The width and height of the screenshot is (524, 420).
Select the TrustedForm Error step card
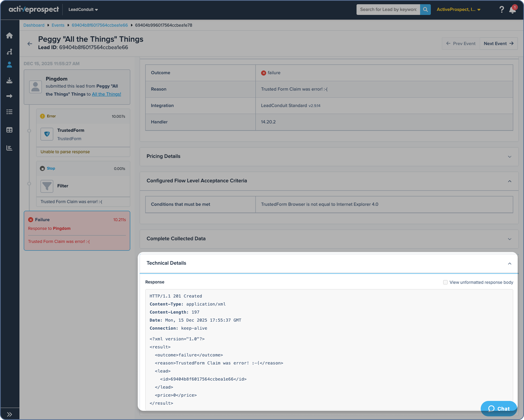point(83,133)
